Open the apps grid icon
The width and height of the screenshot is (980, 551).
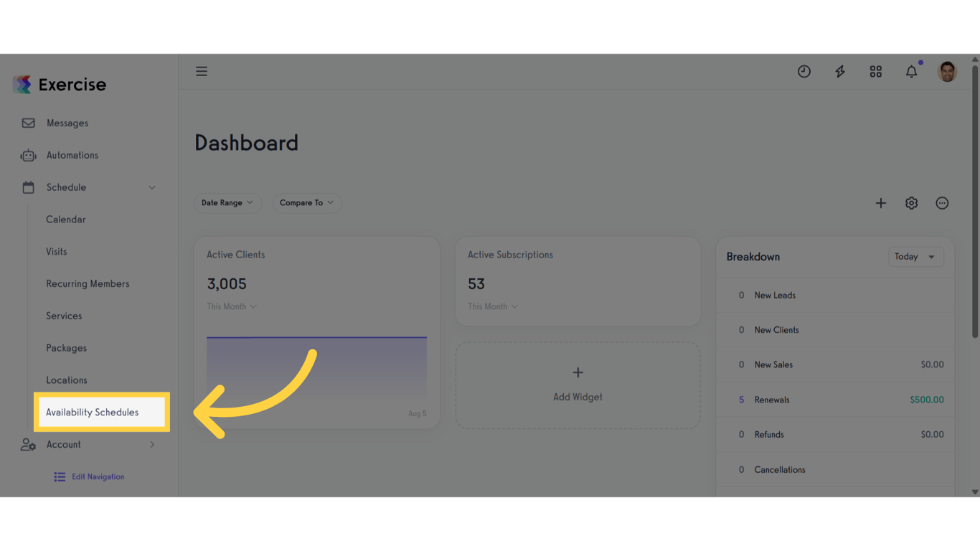[876, 71]
